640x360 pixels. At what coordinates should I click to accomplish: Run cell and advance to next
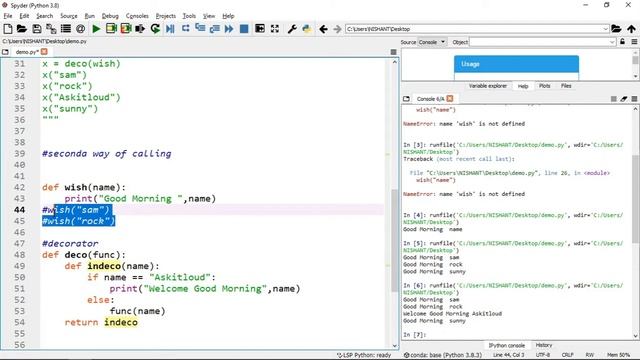pyautogui.click(x=126, y=29)
